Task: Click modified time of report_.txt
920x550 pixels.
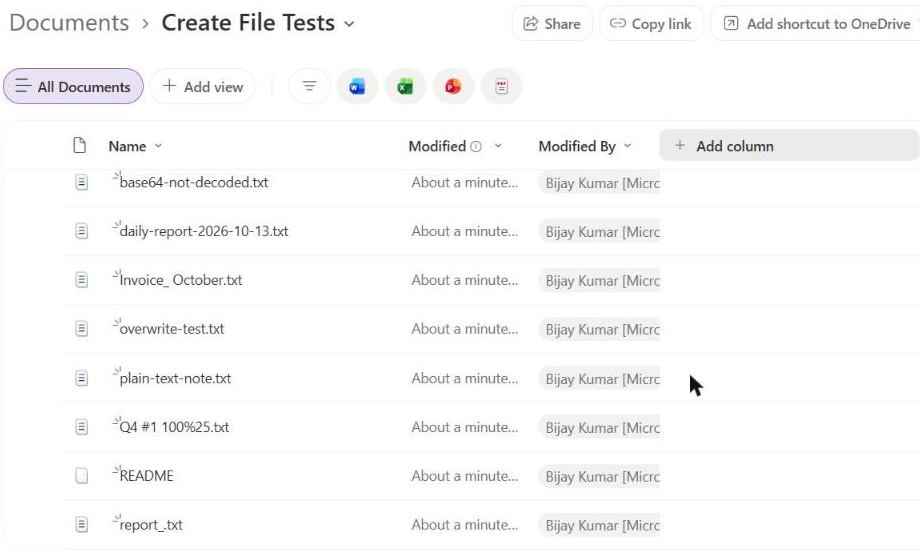Action: tap(465, 524)
